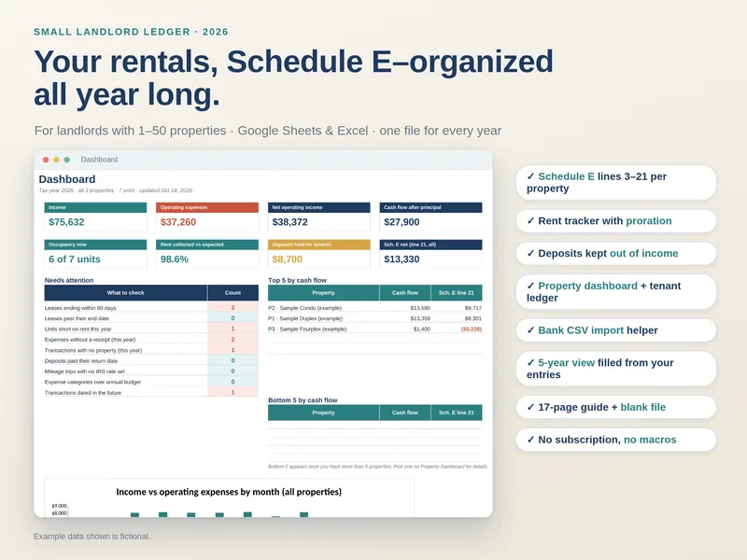
Task: Click the 'Example data shown is fictional' note
Action: point(92,536)
